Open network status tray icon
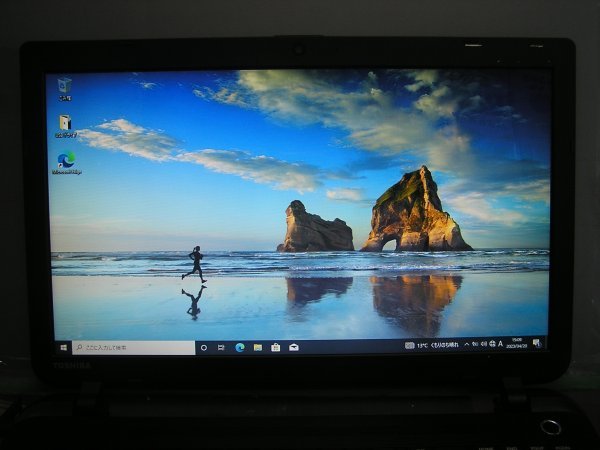Screen dimensions: 600x450 point(475,344)
